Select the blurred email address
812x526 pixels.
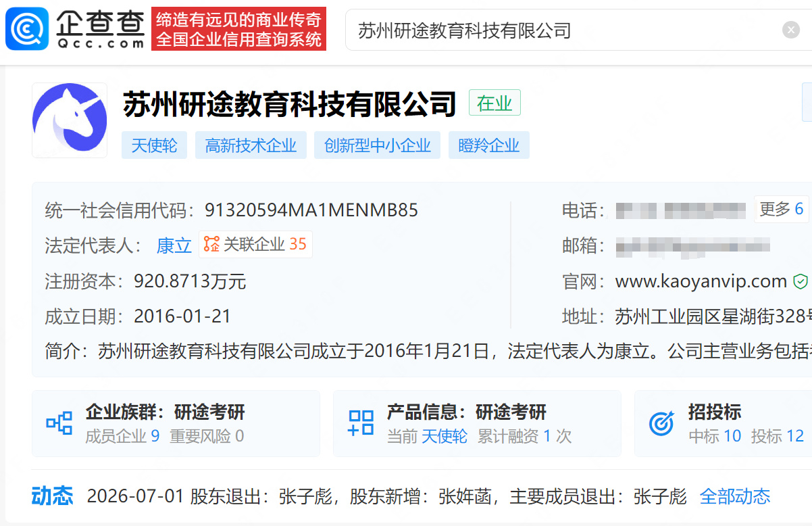693,245
